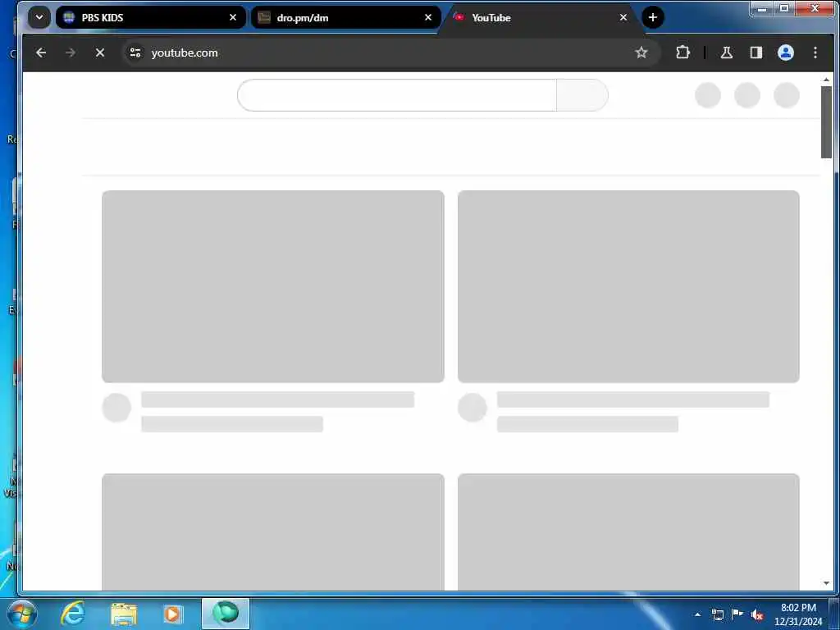Stop loading the page

[x=99, y=52]
